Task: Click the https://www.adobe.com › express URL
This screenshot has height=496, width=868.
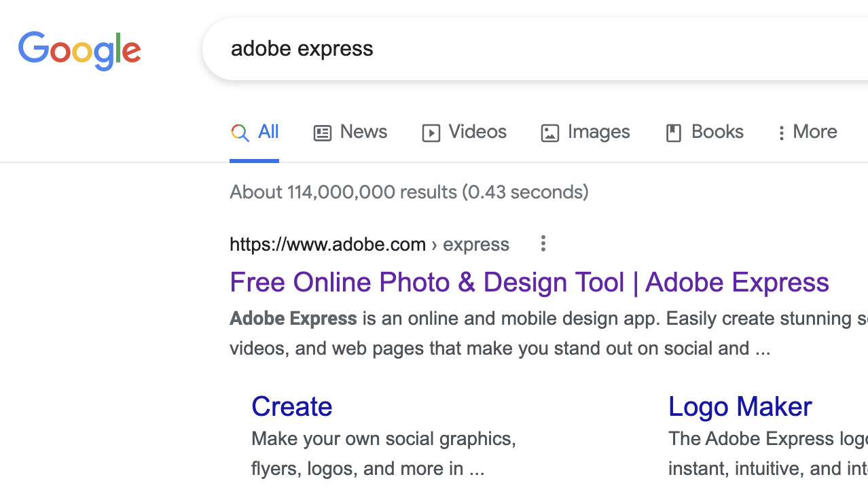Action: click(x=369, y=244)
